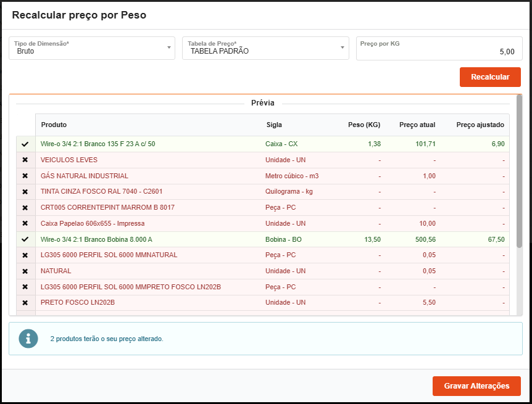
Task: Sort by the Produto column header
Action: coord(54,125)
